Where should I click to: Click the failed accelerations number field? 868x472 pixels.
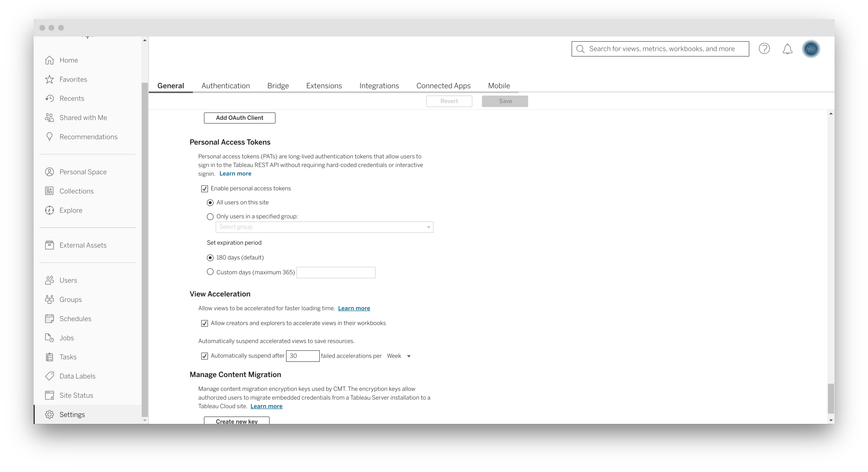[303, 356]
